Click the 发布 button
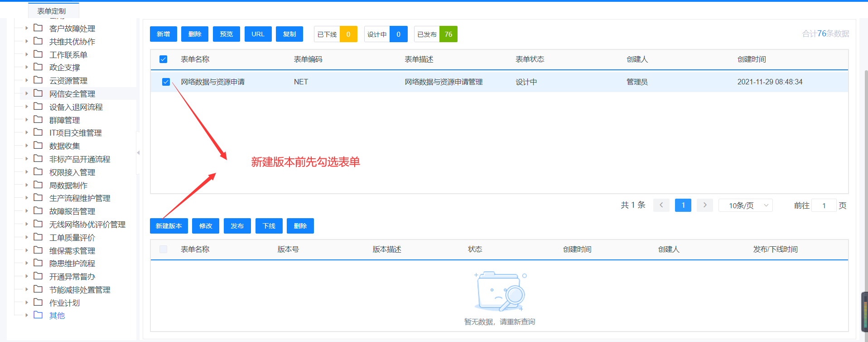The image size is (868, 342). (237, 226)
